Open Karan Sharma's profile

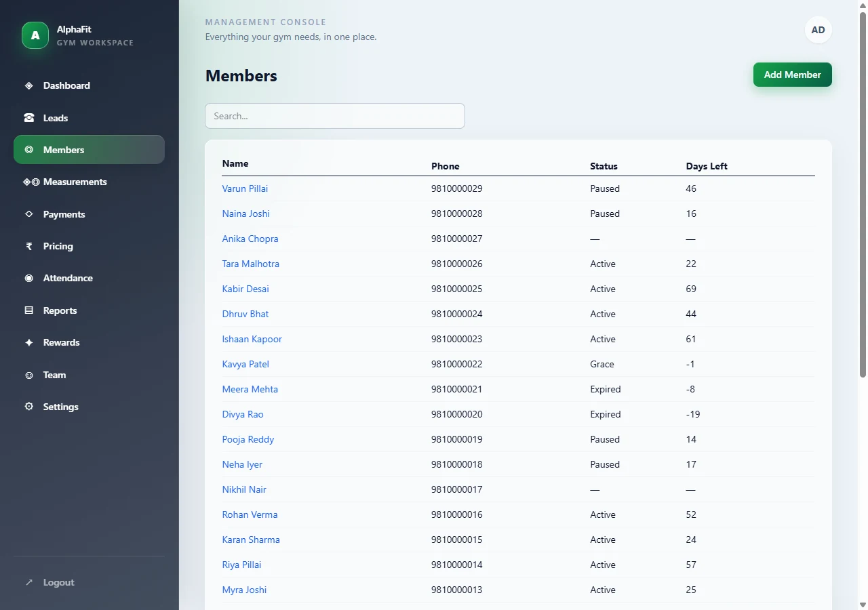click(x=251, y=540)
